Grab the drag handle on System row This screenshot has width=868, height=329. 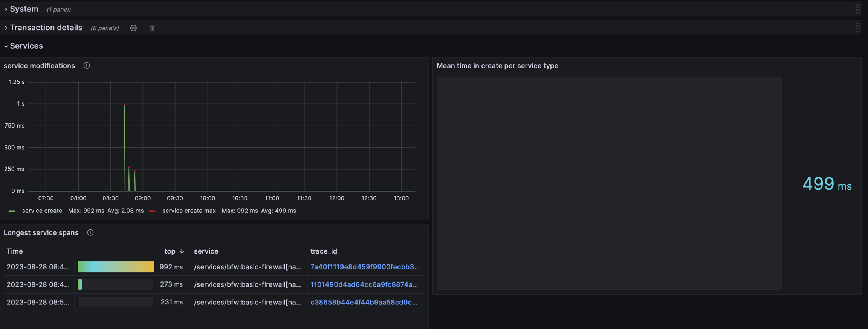click(x=857, y=9)
